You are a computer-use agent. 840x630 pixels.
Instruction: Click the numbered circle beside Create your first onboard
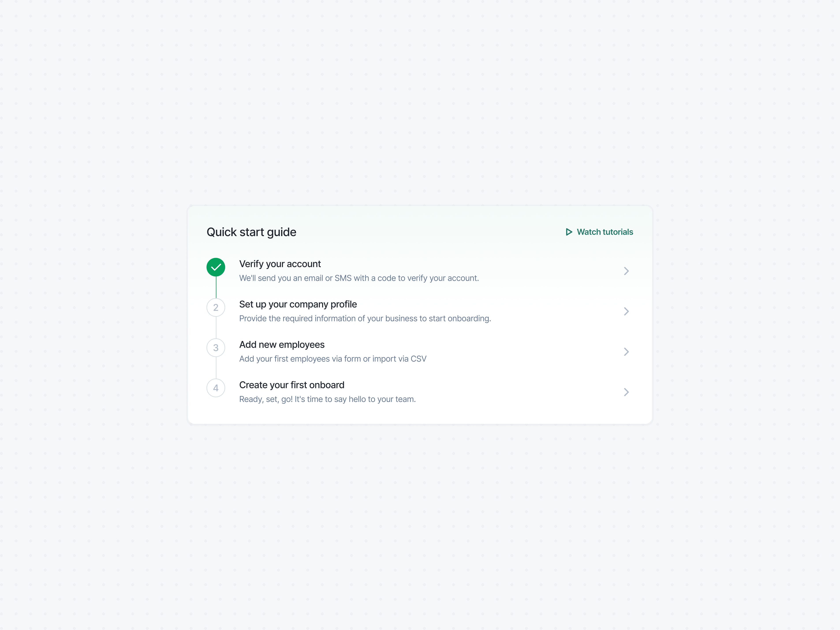(216, 388)
